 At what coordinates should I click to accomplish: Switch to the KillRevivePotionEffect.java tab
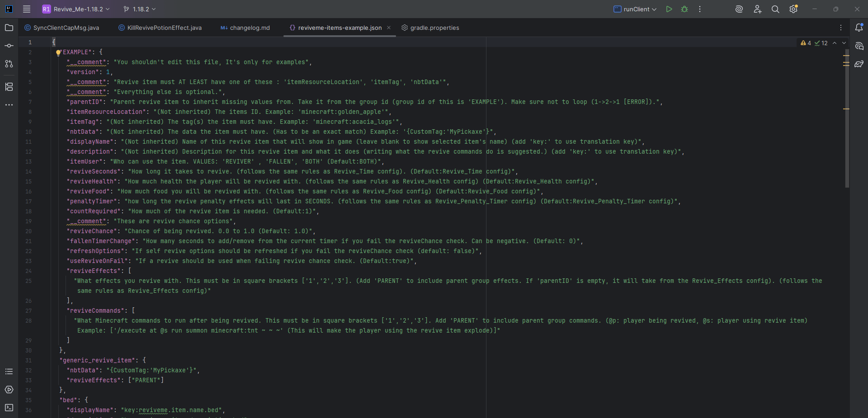click(164, 28)
